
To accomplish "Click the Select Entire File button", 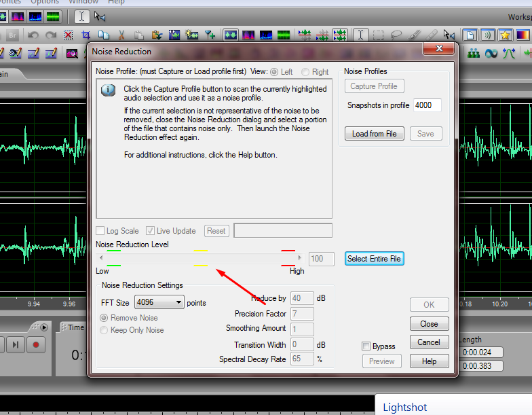I will (x=375, y=259).
